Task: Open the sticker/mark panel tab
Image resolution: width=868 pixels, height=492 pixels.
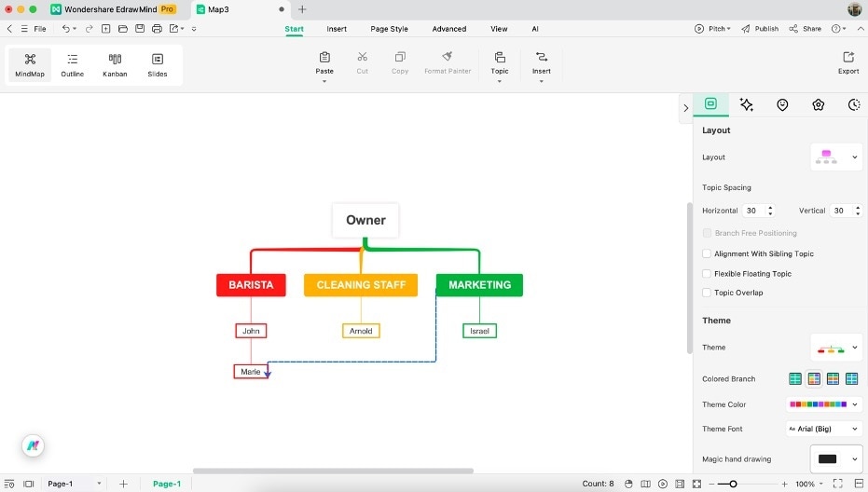Action: pos(782,104)
